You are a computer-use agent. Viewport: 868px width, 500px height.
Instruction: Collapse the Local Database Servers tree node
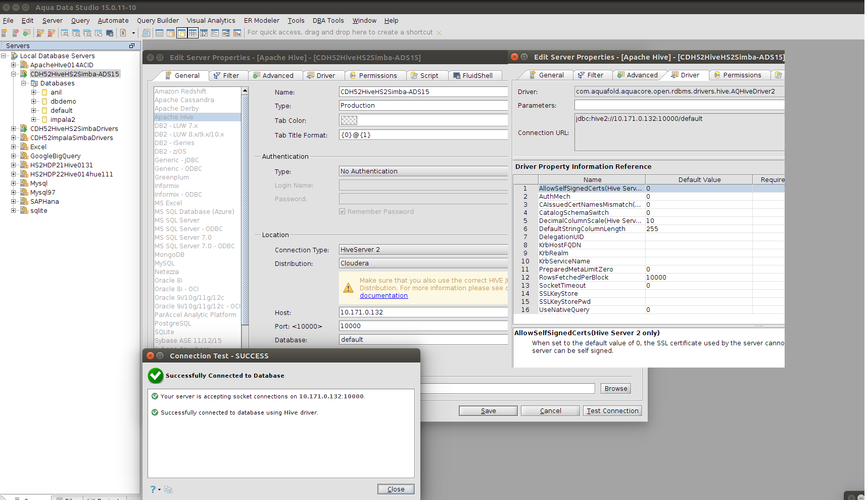4,56
